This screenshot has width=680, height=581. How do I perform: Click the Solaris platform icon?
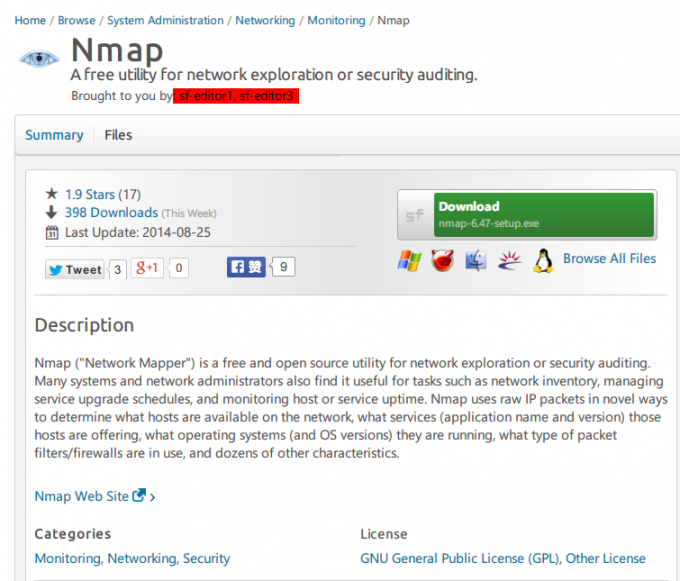point(510,261)
